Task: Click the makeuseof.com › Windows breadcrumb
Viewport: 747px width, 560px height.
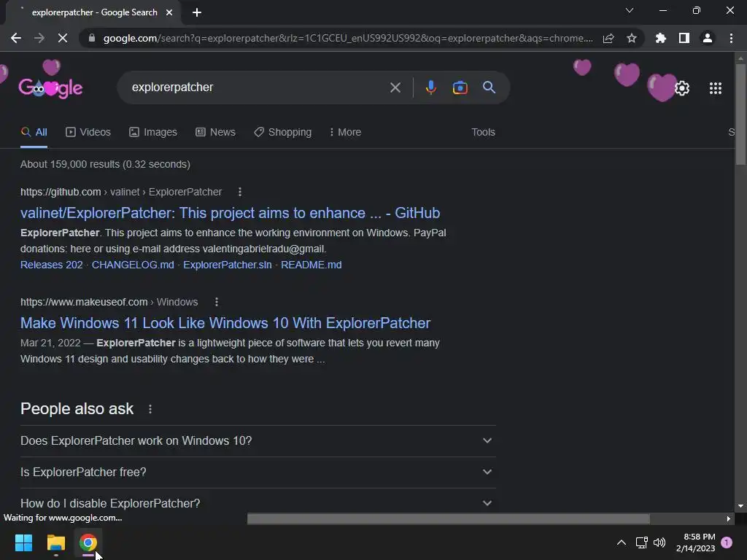Action: coord(109,302)
